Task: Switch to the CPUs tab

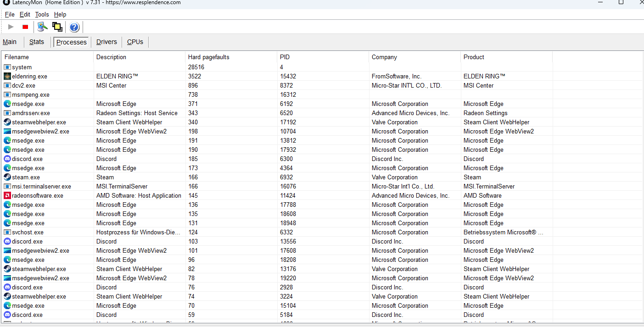Action: (x=135, y=42)
